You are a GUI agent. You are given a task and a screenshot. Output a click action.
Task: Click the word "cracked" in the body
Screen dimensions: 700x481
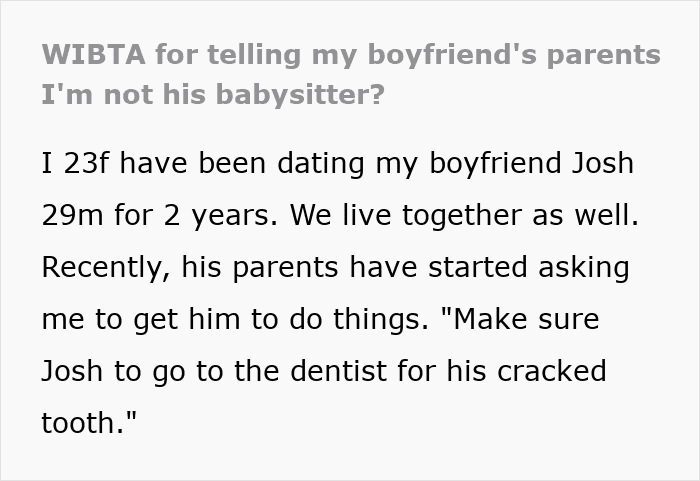pyautogui.click(x=552, y=371)
